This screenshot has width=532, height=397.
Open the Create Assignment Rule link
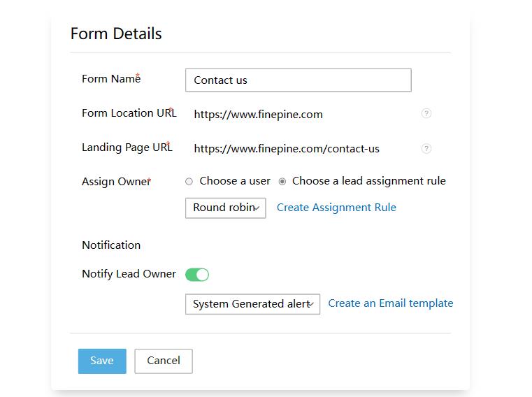(x=336, y=208)
